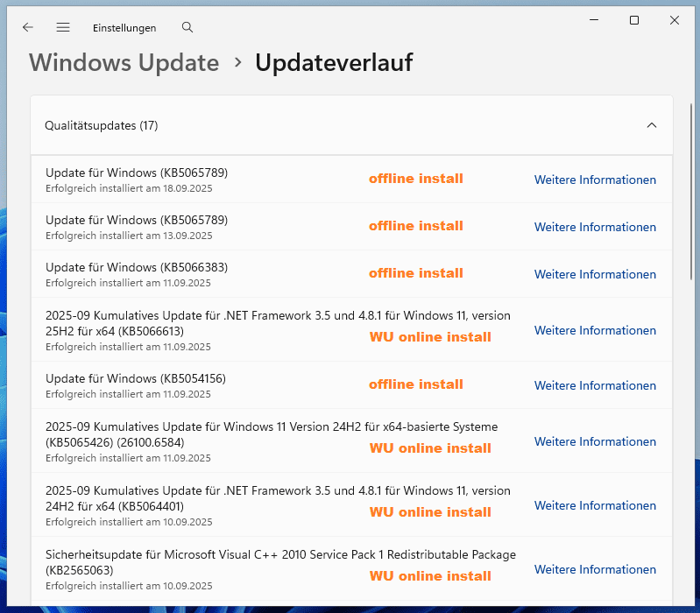Go back to Windows Update breadcrumb
Viewport: 700px width, 613px height.
[x=124, y=63]
